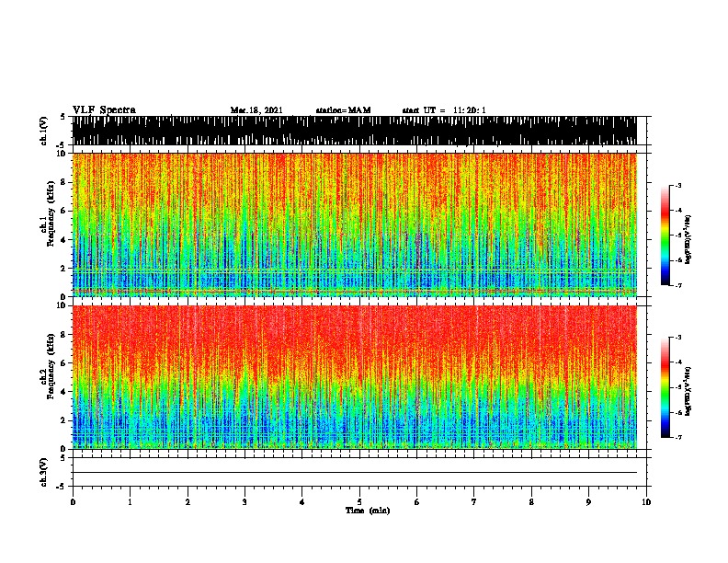Click "5" on the ch.1(V) voltage axis

(63, 117)
